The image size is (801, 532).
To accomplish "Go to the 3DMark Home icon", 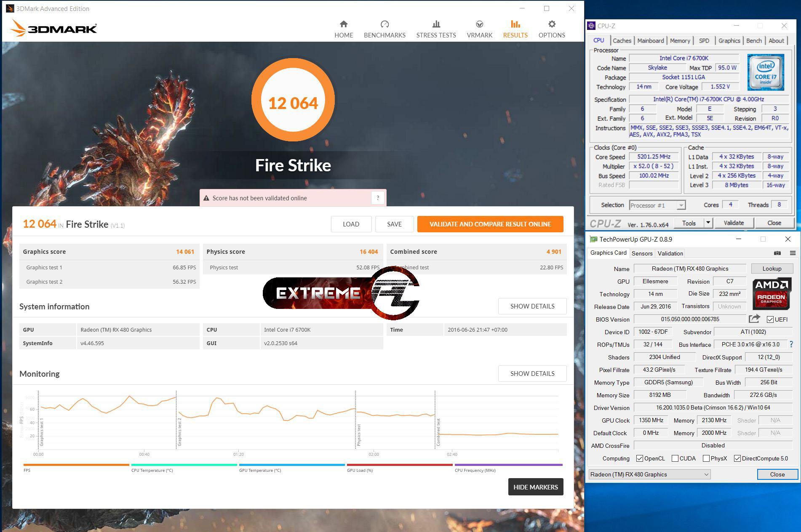I will tap(344, 24).
